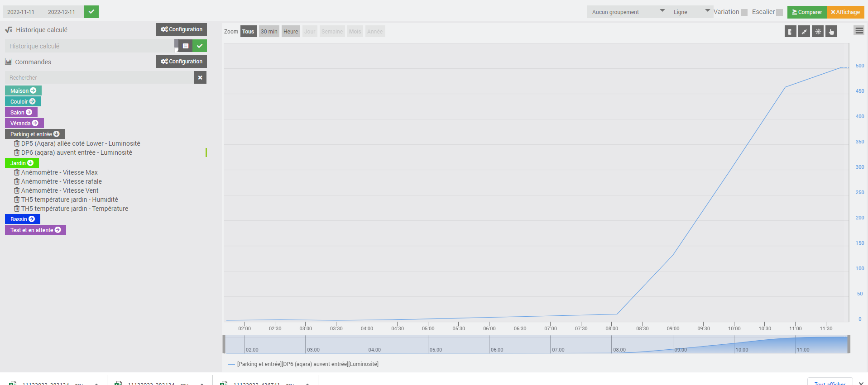Viewport: 868px width, 385px height.
Task: Click the pointing hand icon above the chart
Action: coord(831,32)
